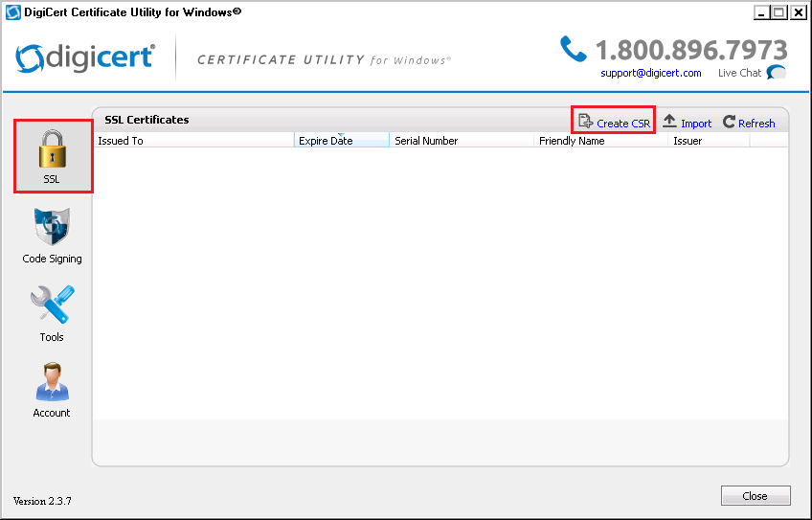Go to the Account person icon

coord(52,382)
